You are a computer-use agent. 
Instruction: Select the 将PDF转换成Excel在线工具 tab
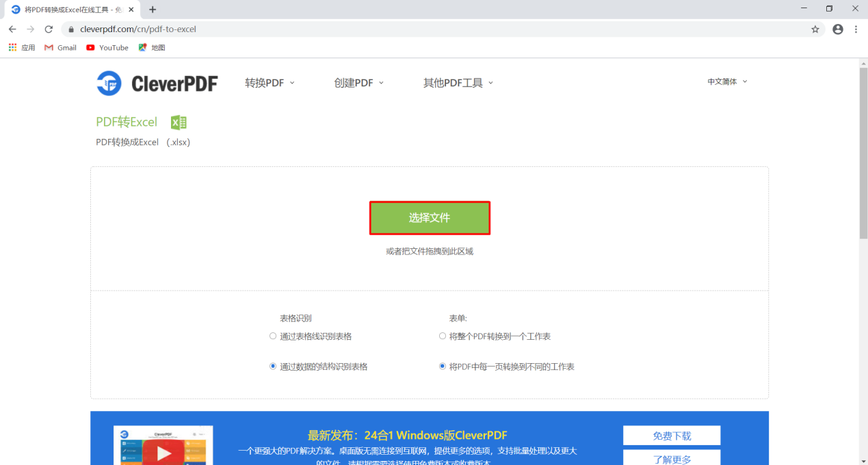(x=73, y=10)
